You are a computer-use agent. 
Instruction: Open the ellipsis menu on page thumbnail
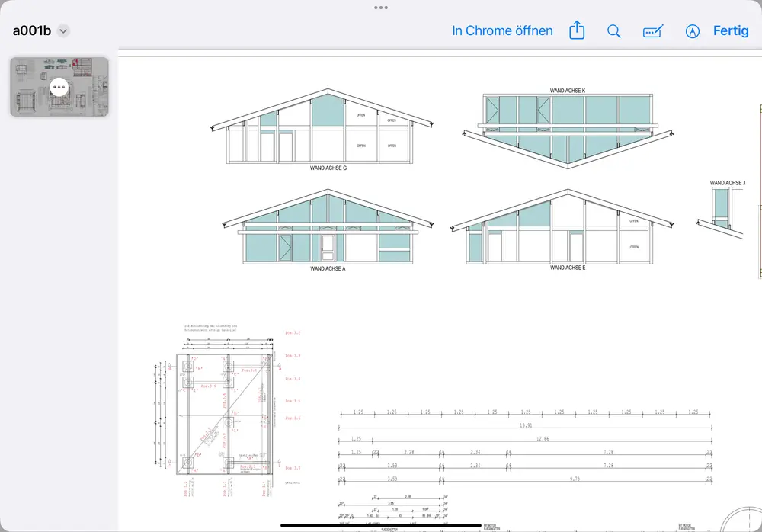tap(59, 86)
